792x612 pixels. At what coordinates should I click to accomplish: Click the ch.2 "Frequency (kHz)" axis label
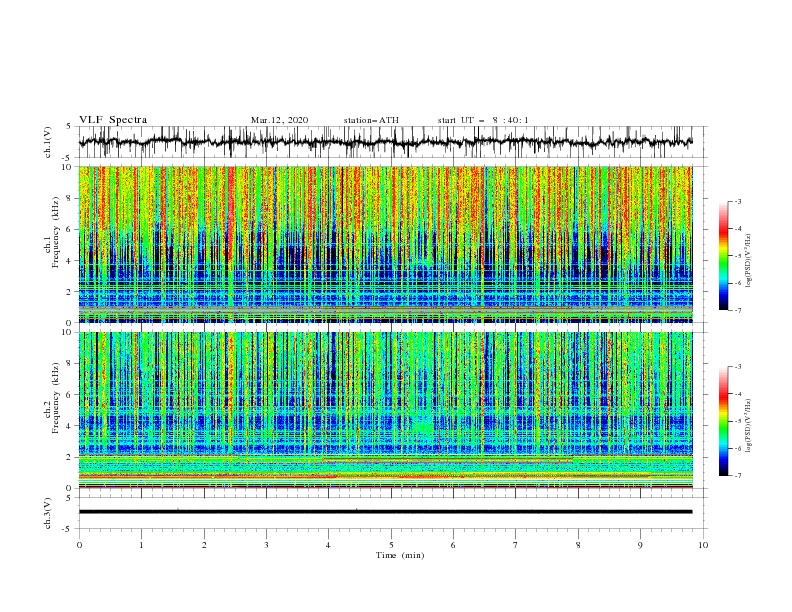click(55, 398)
